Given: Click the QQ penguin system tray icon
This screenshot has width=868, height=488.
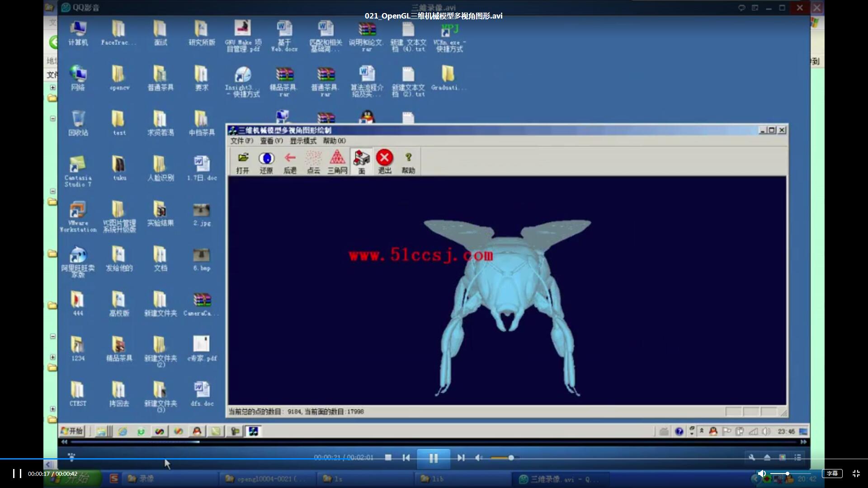Looking at the screenshot, I should pyautogui.click(x=713, y=432).
